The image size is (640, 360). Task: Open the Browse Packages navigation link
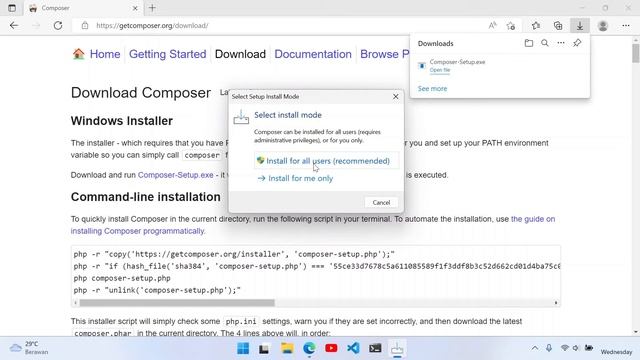pyautogui.click(x=384, y=54)
